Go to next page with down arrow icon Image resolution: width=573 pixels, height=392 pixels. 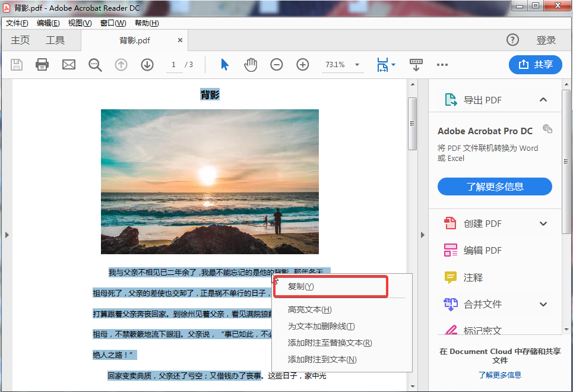tap(147, 64)
